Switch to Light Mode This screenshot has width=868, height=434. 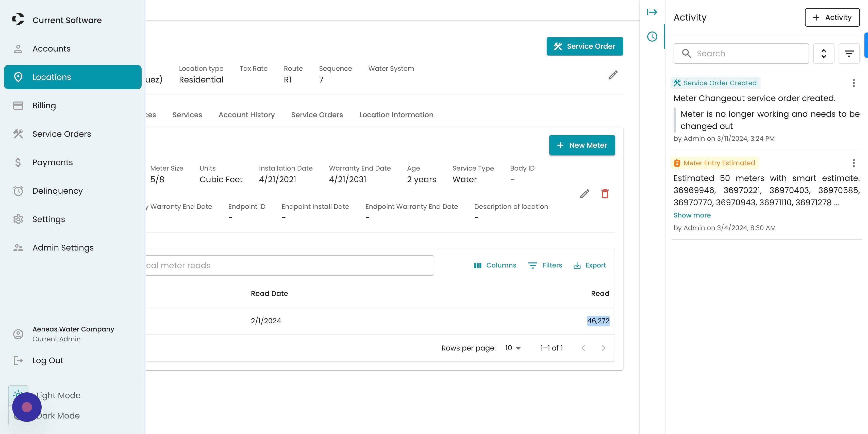click(58, 395)
